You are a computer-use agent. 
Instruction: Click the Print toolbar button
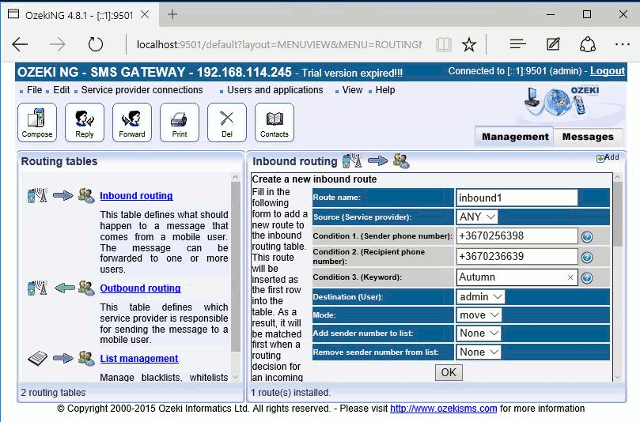pyautogui.click(x=180, y=122)
